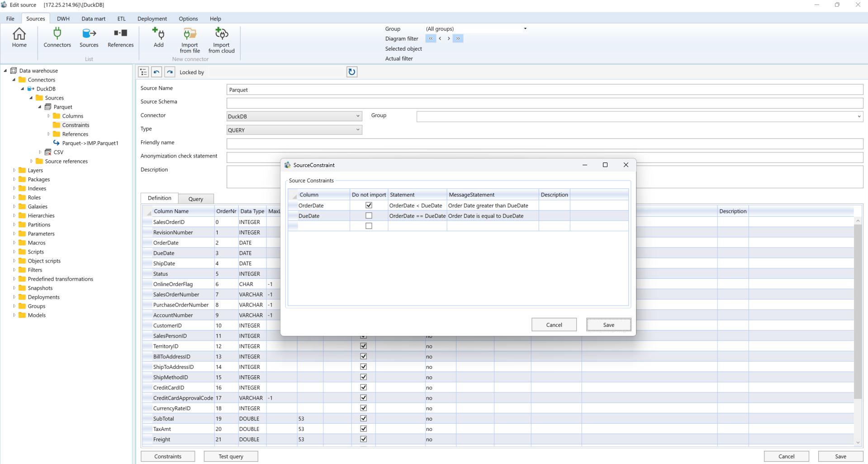This screenshot has height=464, width=868.
Task: Close the SourceConstraint dialog
Action: [626, 165]
